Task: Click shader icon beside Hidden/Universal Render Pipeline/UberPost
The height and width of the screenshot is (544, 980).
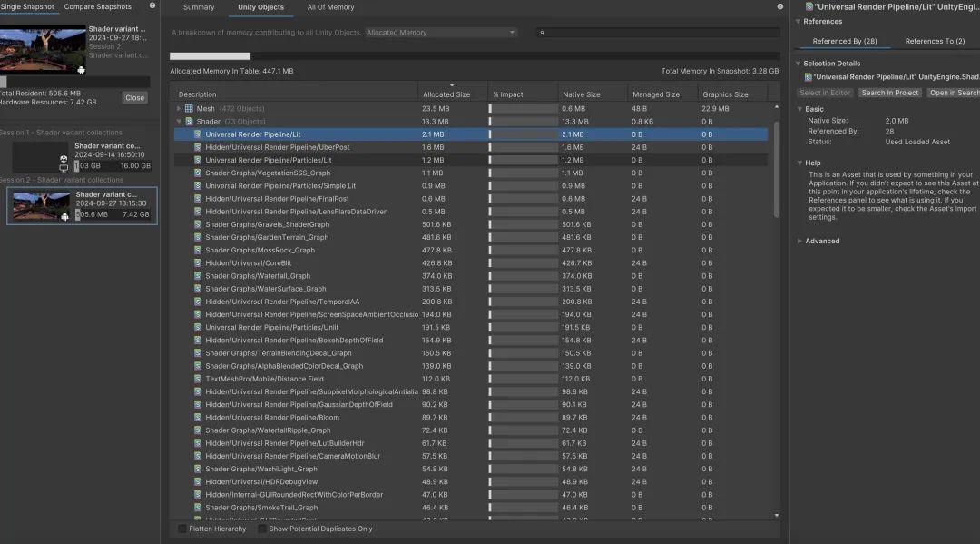Action: 198,147
